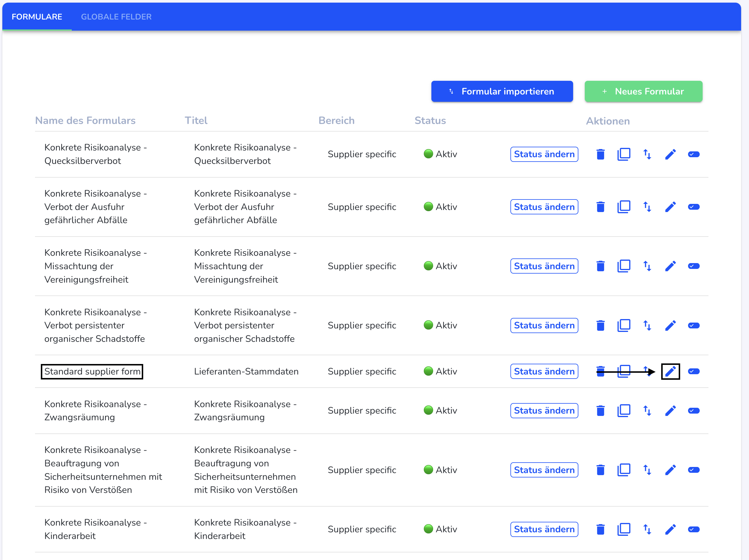The width and height of the screenshot is (749, 560).
Task: Click Status ändern for Standard supplier form
Action: click(x=544, y=371)
